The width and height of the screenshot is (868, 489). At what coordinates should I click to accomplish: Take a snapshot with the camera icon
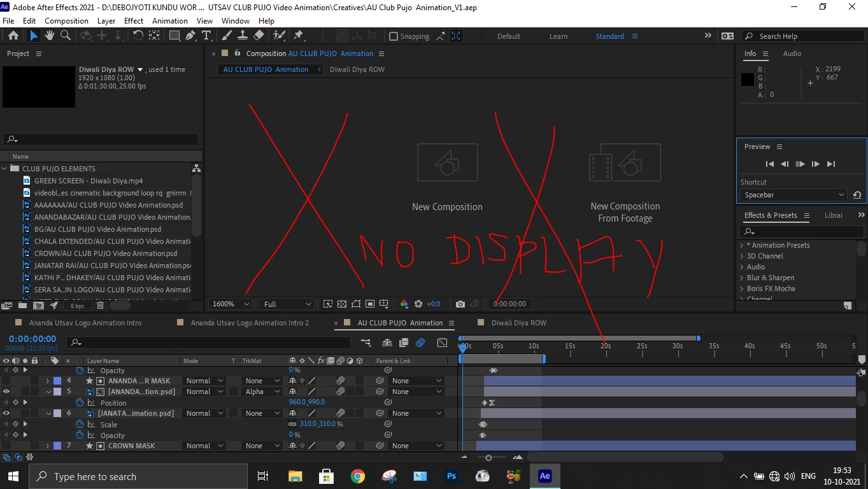pyautogui.click(x=460, y=304)
